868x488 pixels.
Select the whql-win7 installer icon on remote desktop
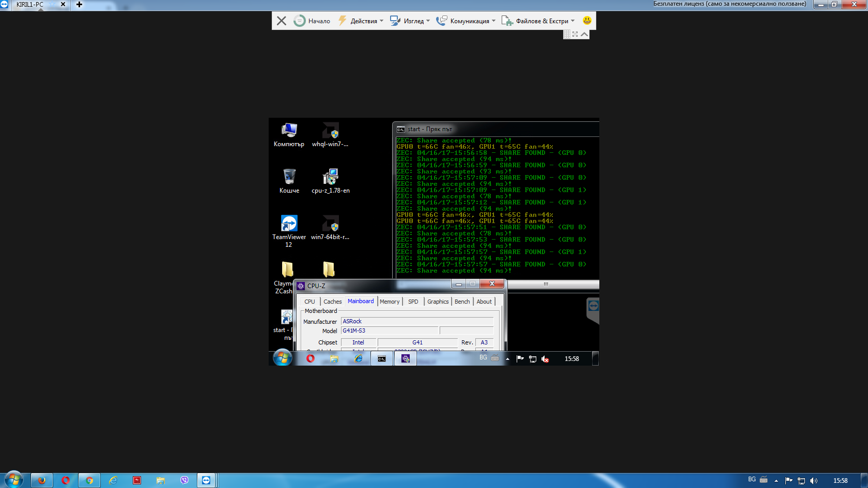tap(330, 135)
